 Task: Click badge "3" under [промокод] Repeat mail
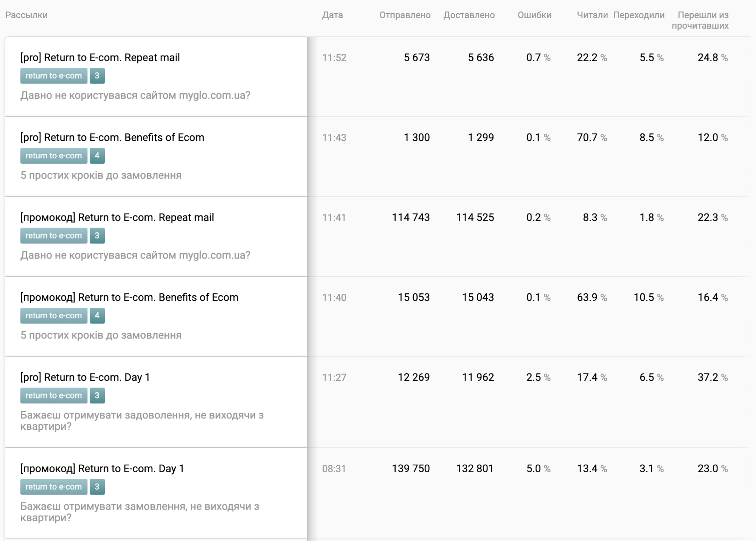pos(97,236)
